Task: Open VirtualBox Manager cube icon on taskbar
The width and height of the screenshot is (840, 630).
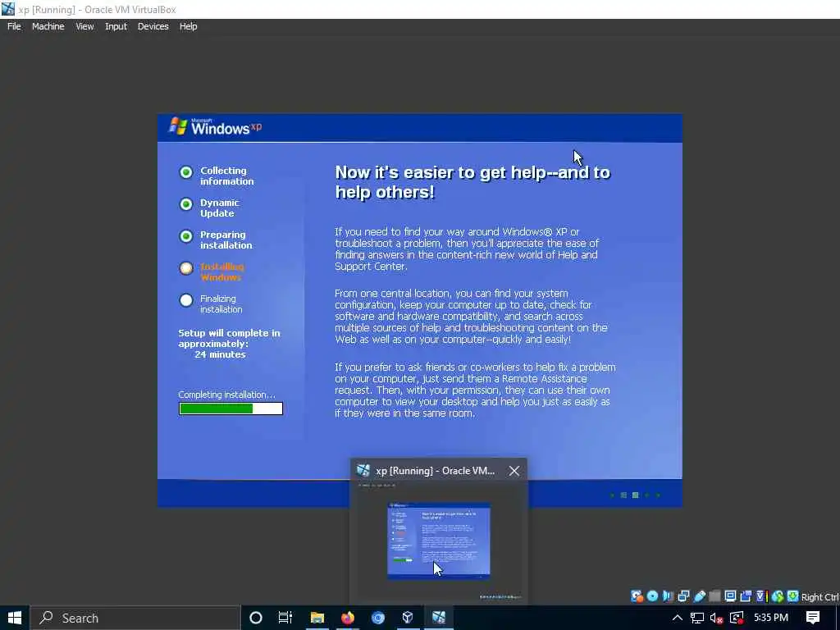Action: click(x=408, y=618)
